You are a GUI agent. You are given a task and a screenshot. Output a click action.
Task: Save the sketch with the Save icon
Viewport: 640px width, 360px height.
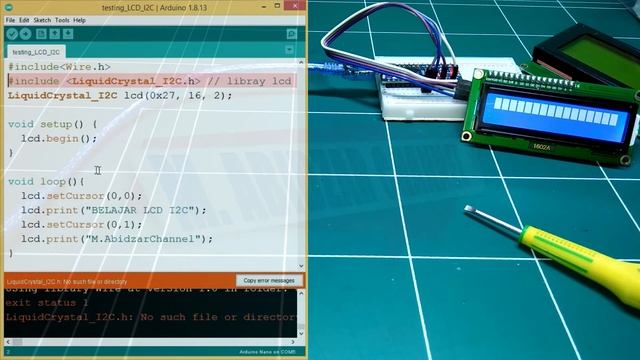coord(68,34)
